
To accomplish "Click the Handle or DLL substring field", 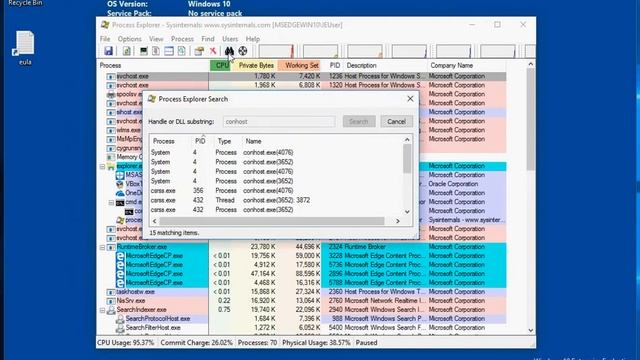I will point(279,122).
